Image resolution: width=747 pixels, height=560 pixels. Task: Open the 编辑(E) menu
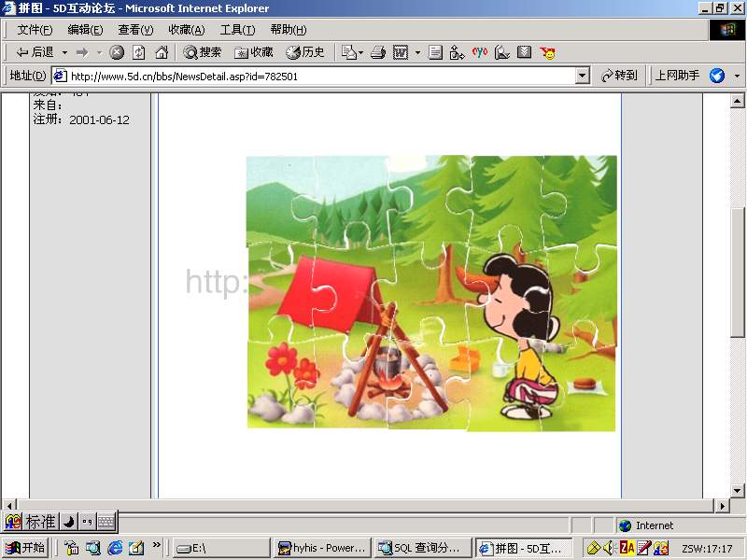pos(85,30)
